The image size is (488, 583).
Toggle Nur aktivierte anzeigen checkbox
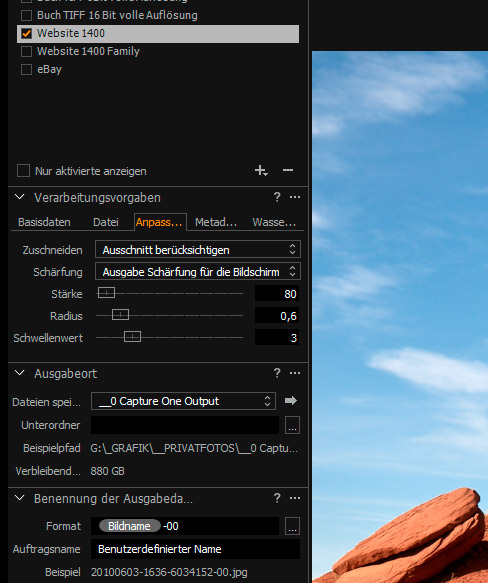coord(23,171)
